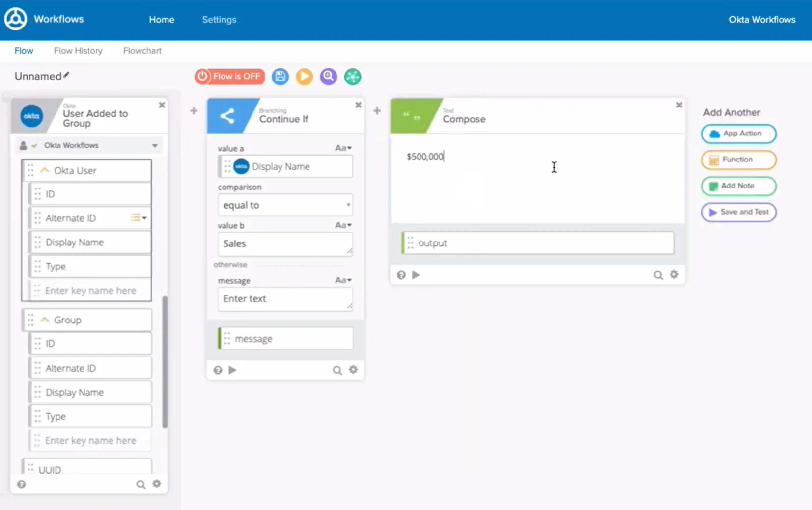
Task: Click the Compose text area with $500,000
Action: [x=537, y=179]
